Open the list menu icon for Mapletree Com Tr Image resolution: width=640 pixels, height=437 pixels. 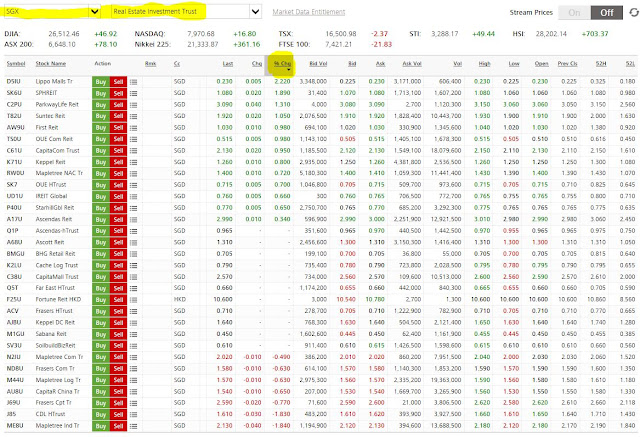(133, 357)
